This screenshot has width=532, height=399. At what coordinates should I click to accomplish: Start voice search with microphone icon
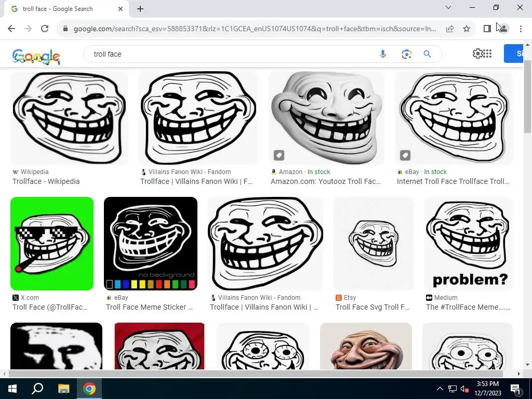click(383, 54)
